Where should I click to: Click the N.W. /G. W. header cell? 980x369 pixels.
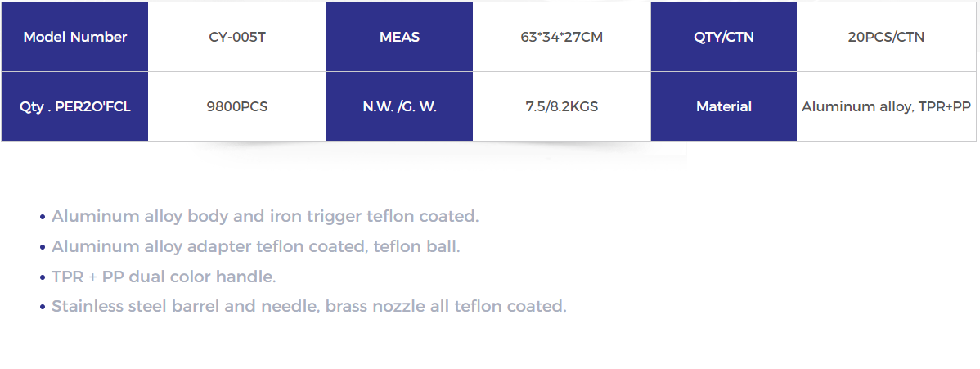click(399, 107)
